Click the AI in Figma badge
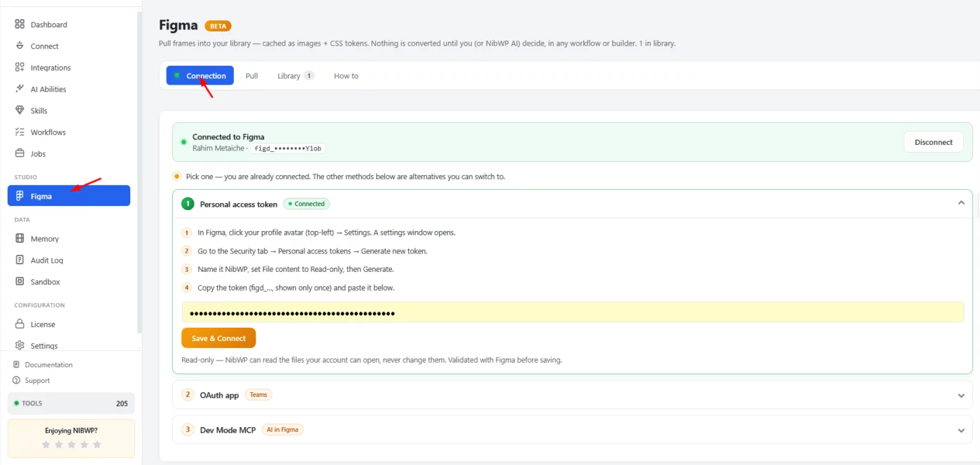Image resolution: width=980 pixels, height=465 pixels. coord(282,430)
